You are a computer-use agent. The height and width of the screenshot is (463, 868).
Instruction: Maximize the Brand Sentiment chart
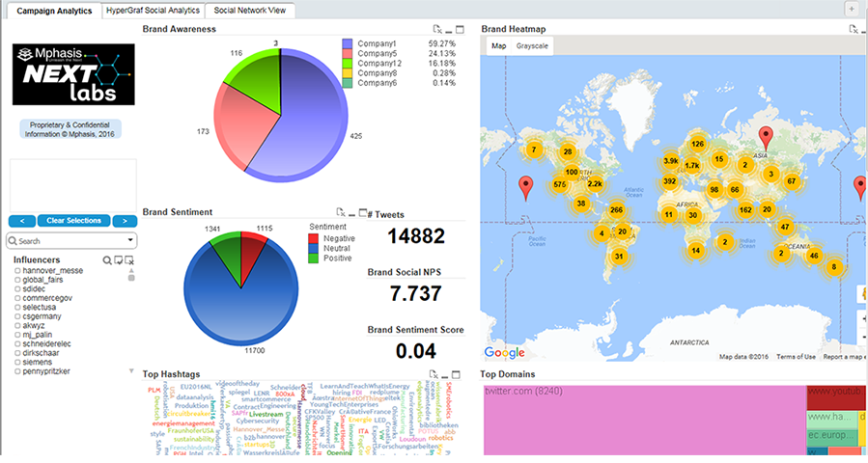pyautogui.click(x=363, y=212)
